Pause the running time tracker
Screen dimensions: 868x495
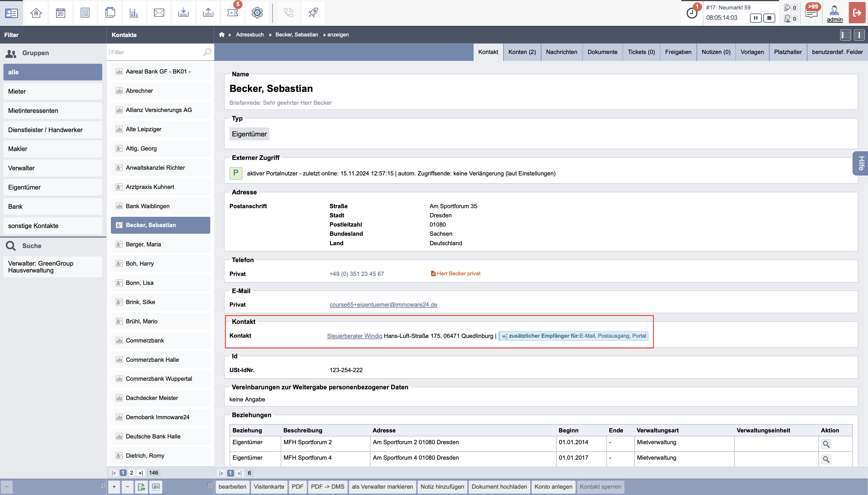click(755, 18)
